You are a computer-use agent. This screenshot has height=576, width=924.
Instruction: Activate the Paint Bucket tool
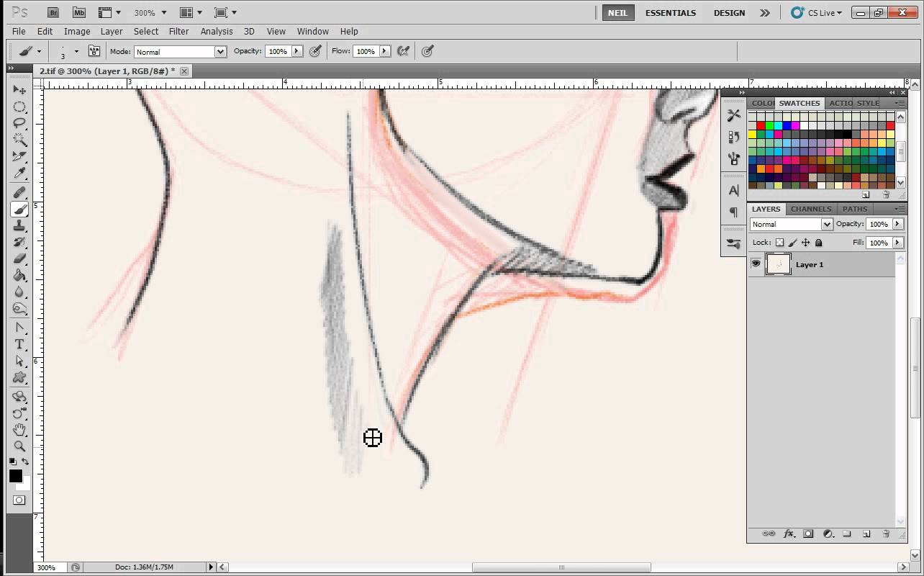click(x=19, y=275)
